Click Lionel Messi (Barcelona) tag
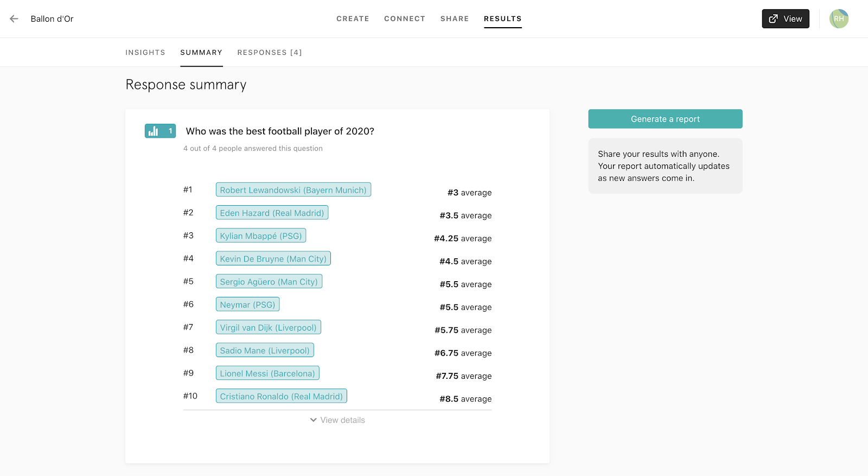The image size is (868, 476). [x=267, y=373]
